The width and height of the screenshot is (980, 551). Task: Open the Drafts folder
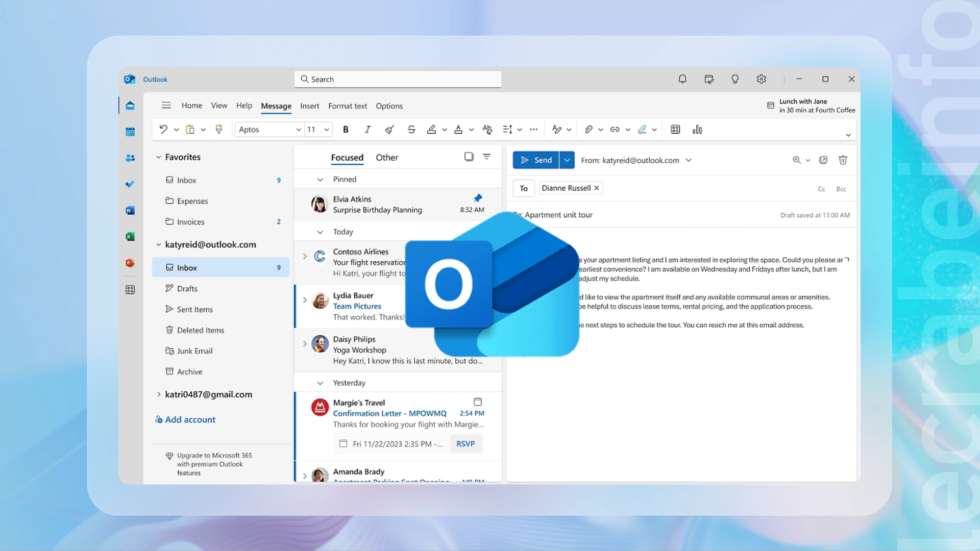click(221, 289)
